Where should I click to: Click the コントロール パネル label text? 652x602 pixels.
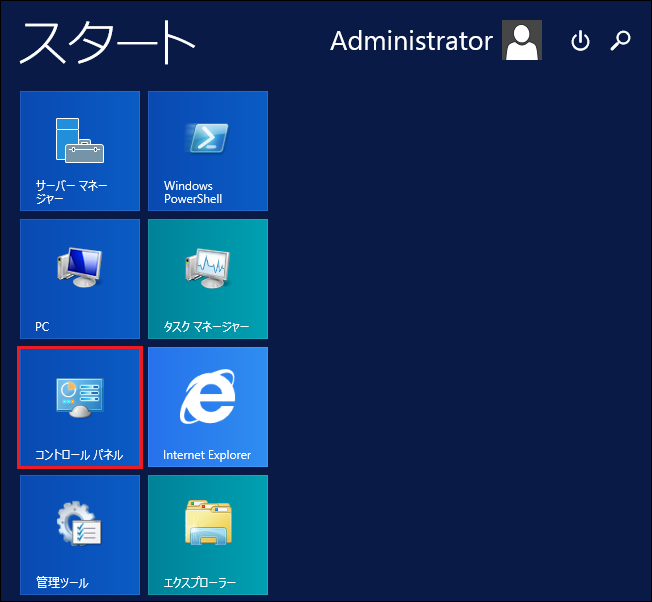coord(78,455)
